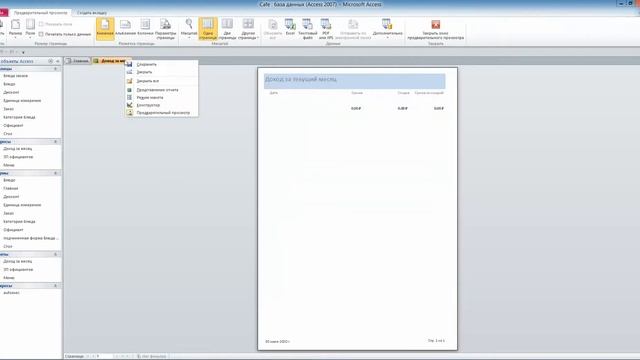Collapse the Отчеты group in navigation pane
This screenshot has width=640, height=360.
tap(56, 254)
